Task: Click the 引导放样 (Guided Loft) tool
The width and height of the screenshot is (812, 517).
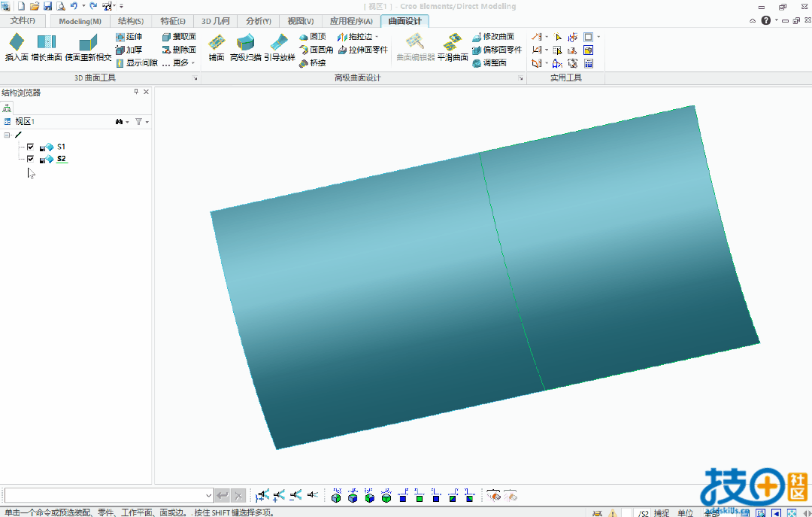Action: [x=280, y=47]
